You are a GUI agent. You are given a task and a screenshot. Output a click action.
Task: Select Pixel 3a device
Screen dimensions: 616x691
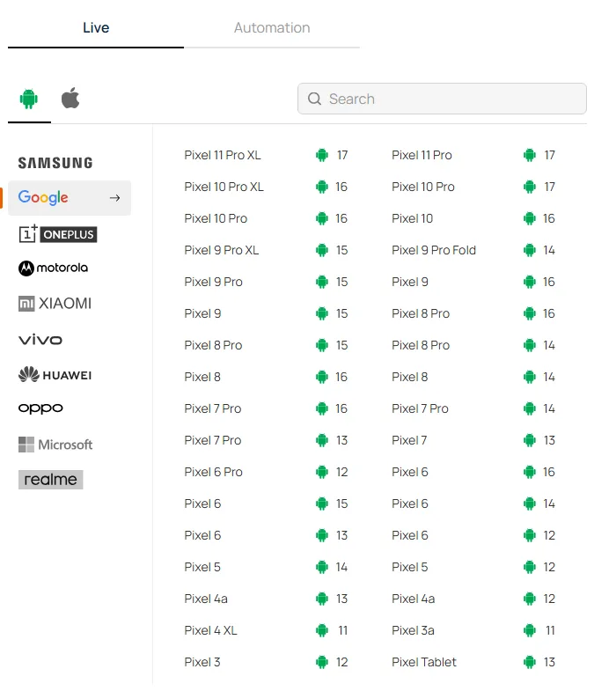pos(413,630)
